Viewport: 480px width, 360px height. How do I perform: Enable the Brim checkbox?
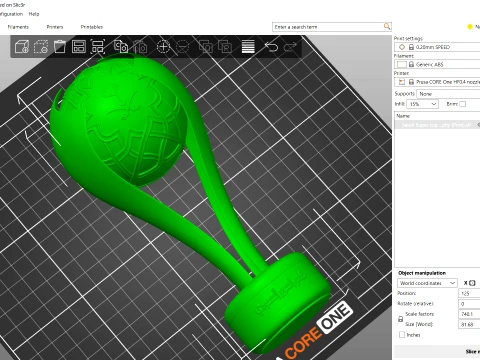click(462, 104)
